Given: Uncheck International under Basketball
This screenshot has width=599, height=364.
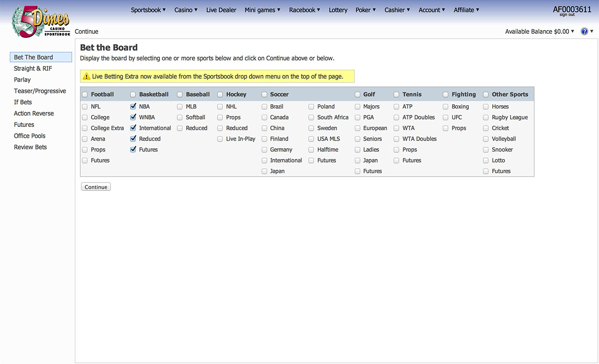Looking at the screenshot, I should point(133,128).
